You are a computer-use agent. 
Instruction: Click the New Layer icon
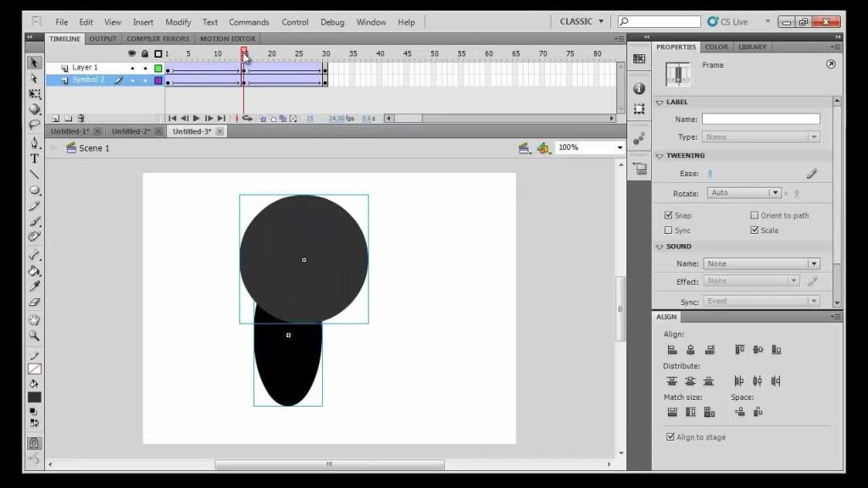pos(55,119)
